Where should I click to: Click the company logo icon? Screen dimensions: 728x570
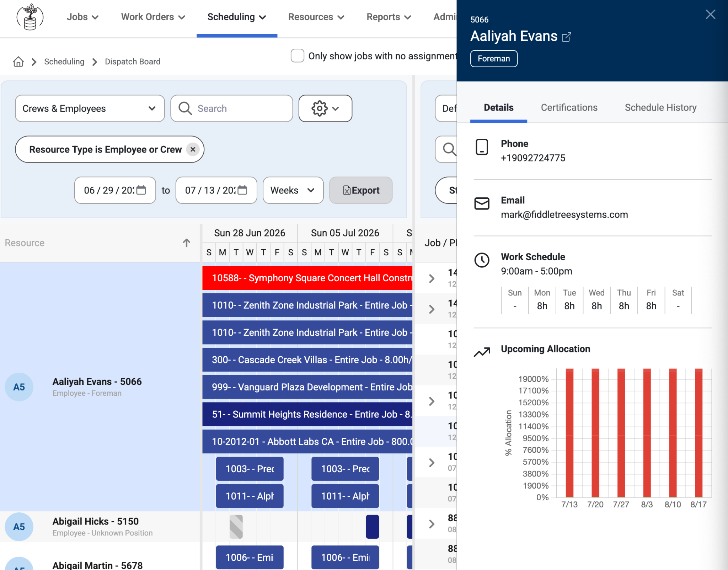(30, 17)
